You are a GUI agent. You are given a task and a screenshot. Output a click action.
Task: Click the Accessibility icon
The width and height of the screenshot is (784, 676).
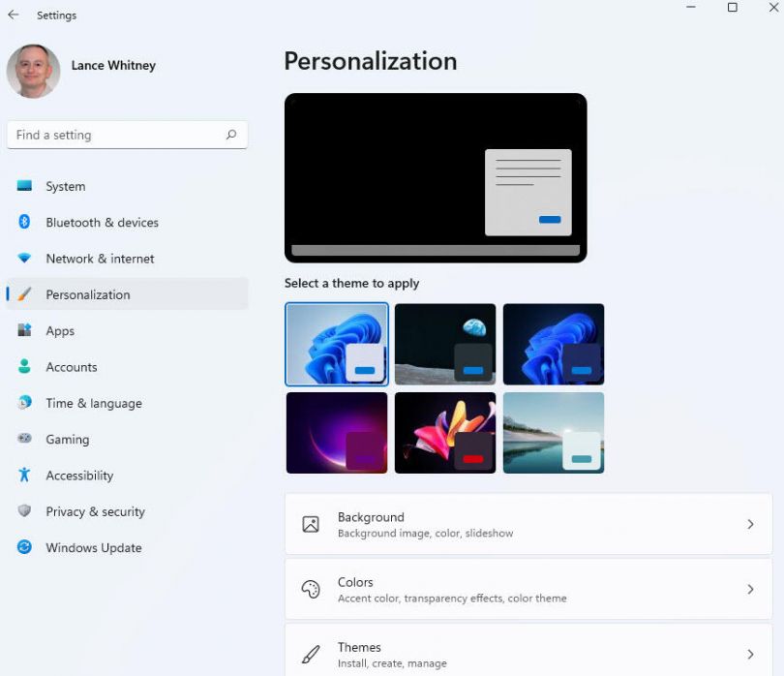pos(23,476)
